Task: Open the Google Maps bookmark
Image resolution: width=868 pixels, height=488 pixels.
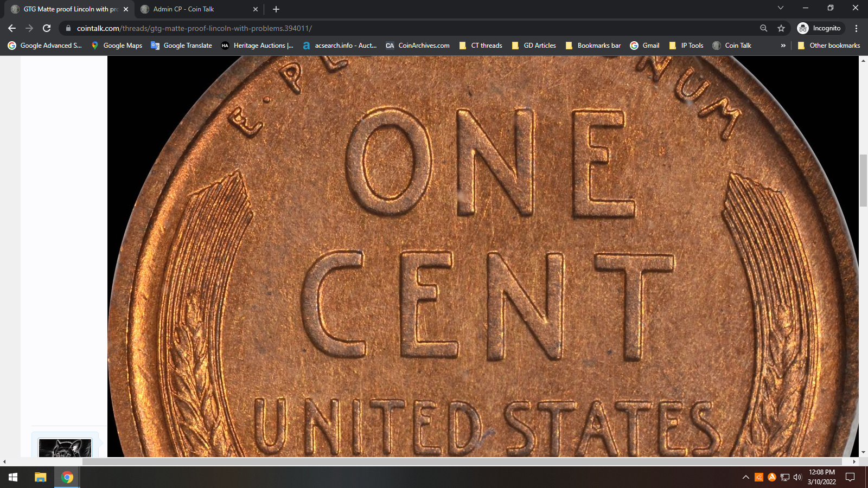Action: tap(117, 46)
